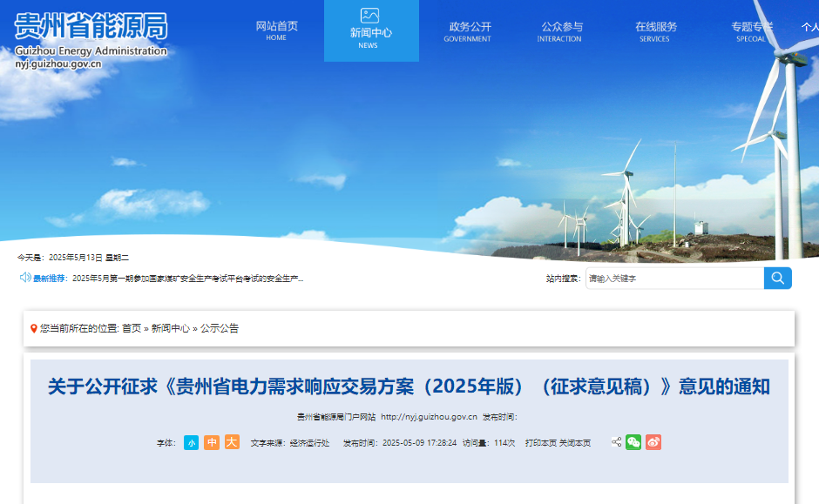Viewport: 819px width, 504px height.
Task: Set font size to medium (中)
Action: pos(212,442)
